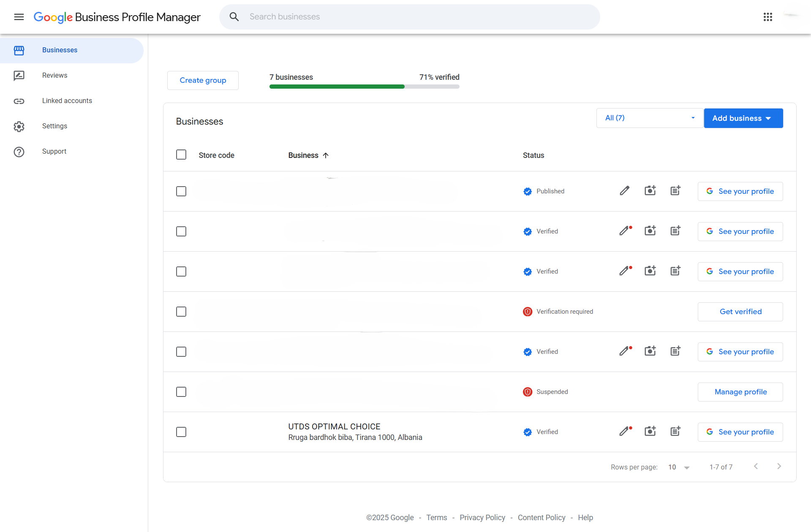Viewport: 811px width, 532px height.
Task: Create post for the Published business
Action: point(675,191)
